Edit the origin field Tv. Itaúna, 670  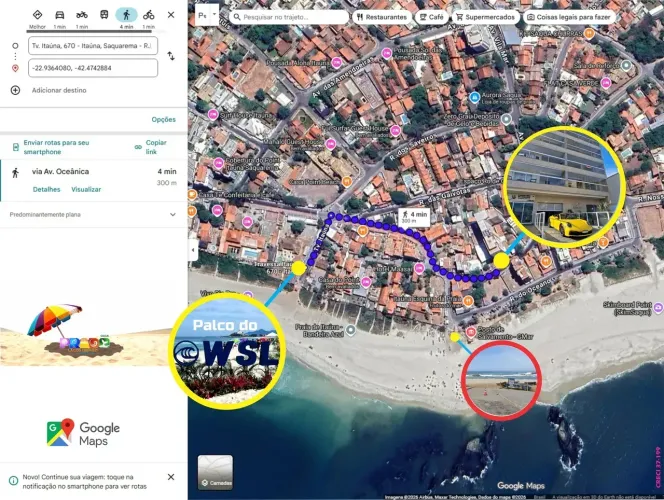93,46
